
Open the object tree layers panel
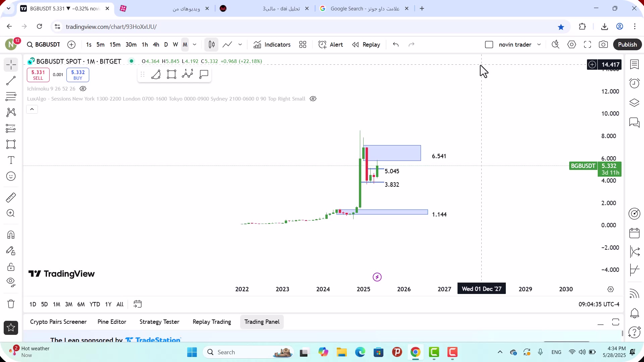pyautogui.click(x=634, y=103)
